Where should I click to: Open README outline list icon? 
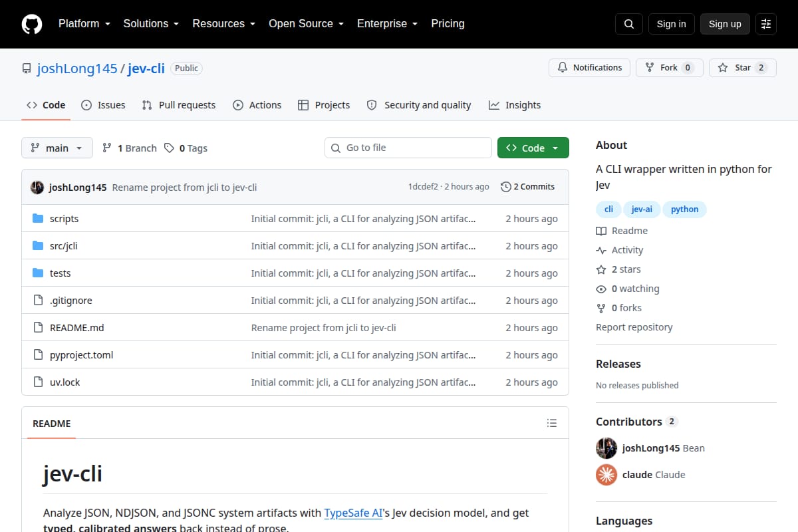coord(551,423)
